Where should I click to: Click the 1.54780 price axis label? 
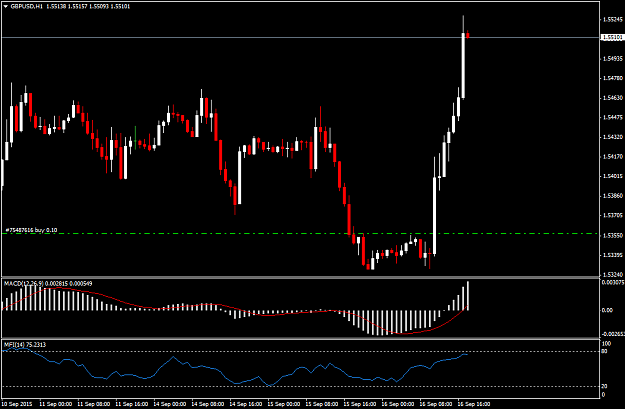pos(613,78)
